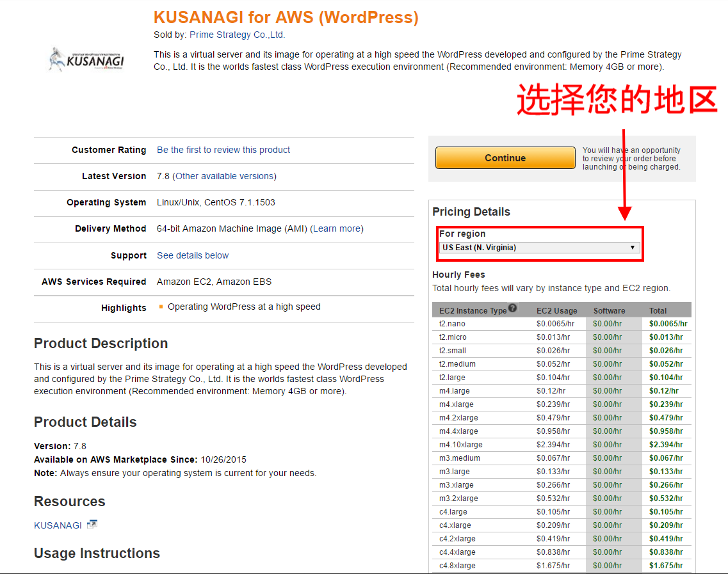
Task: Select the m4.10xlarge instance type
Action: (461, 445)
